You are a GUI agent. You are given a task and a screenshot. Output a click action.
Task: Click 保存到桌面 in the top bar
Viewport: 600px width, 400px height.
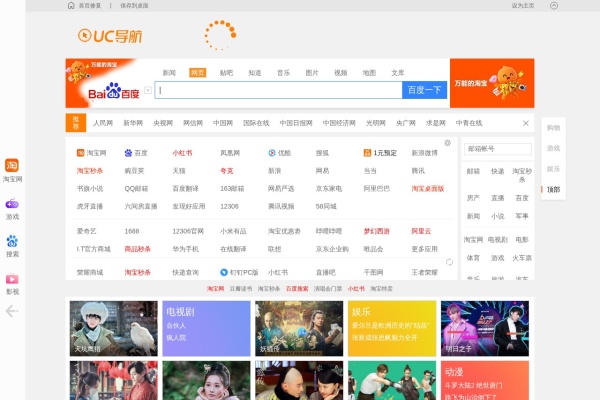tap(134, 5)
